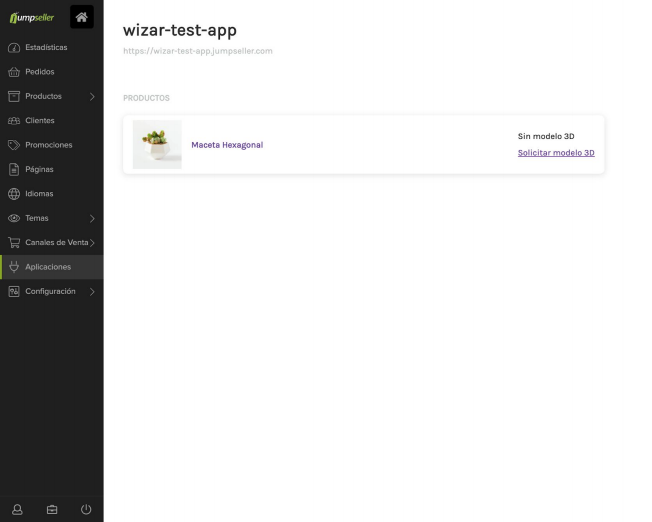
Task: Open the Pedidos menu item
Action: click(40, 72)
